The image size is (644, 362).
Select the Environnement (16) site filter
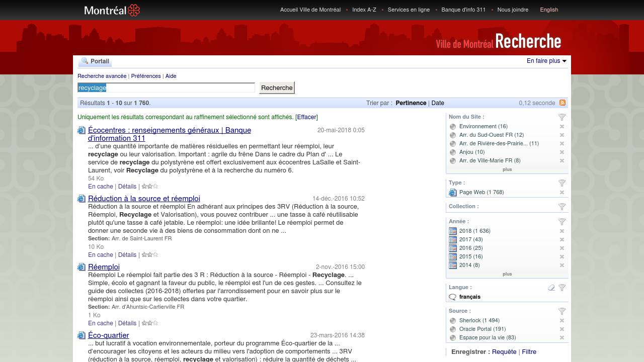click(483, 127)
